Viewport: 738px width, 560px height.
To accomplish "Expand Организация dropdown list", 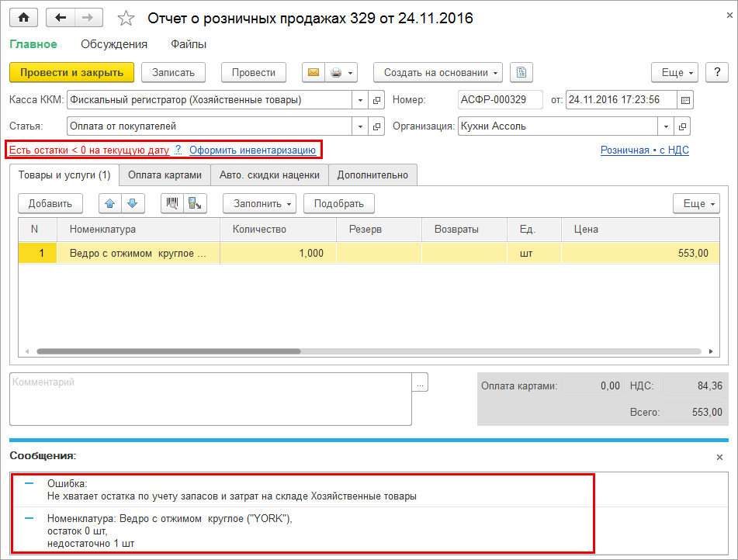I will pos(666,126).
